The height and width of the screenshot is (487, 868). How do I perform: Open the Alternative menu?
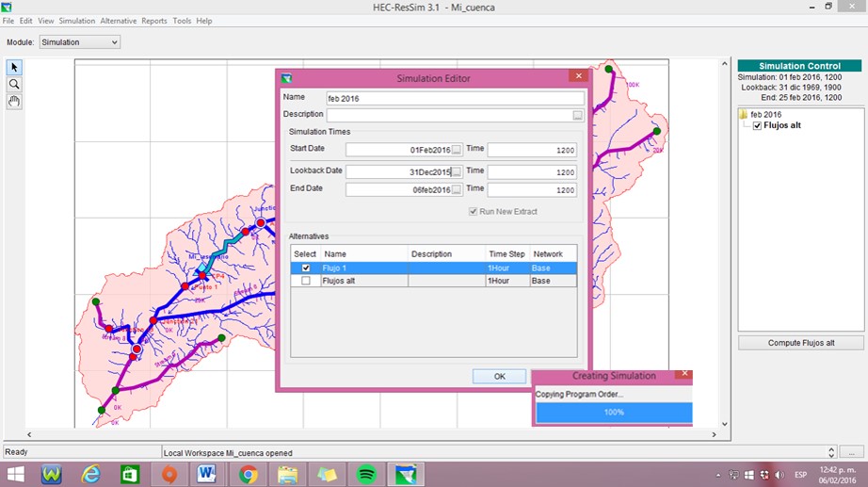[x=119, y=21]
